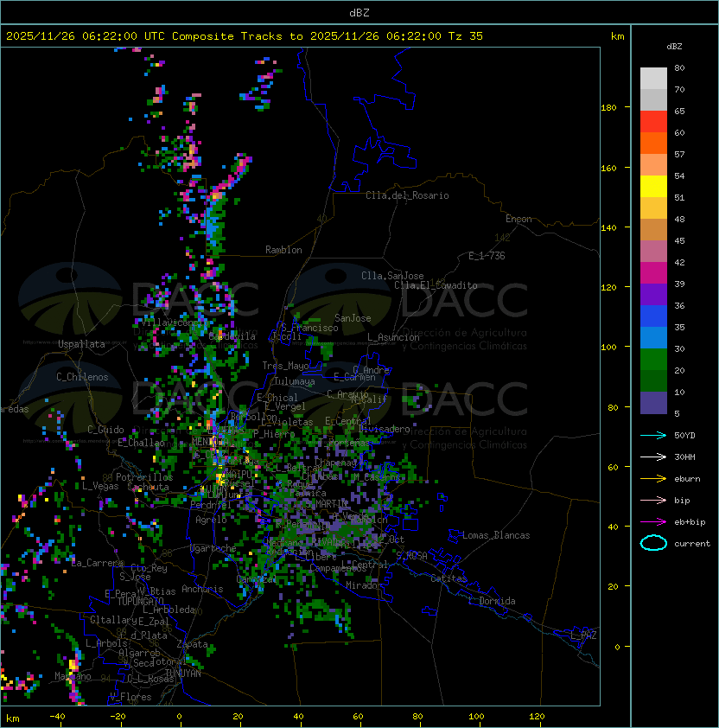Select the slate violet 5-10 dBZ swatch
The width and height of the screenshot is (719, 728).
pos(653,403)
